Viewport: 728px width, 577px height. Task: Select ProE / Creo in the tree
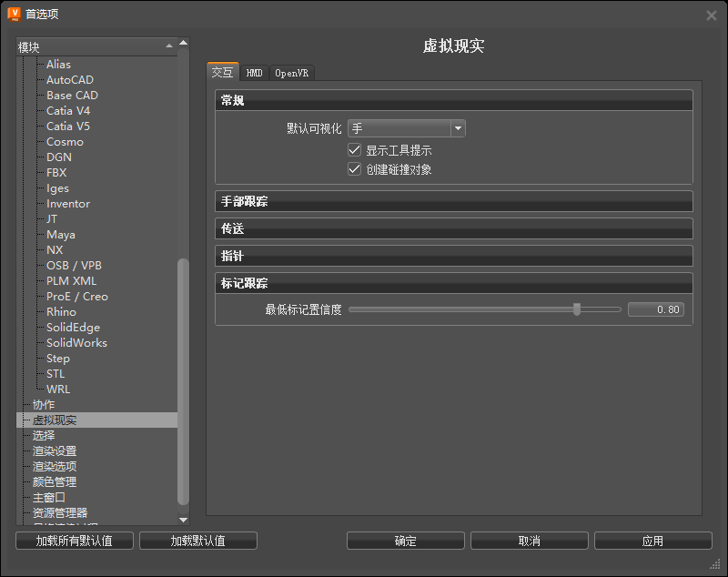coord(77,296)
